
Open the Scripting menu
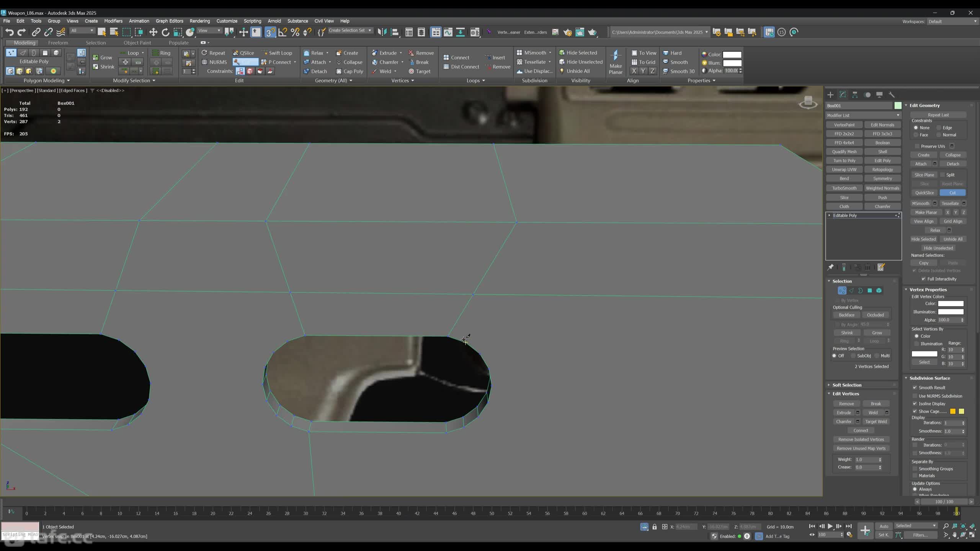coord(252,21)
